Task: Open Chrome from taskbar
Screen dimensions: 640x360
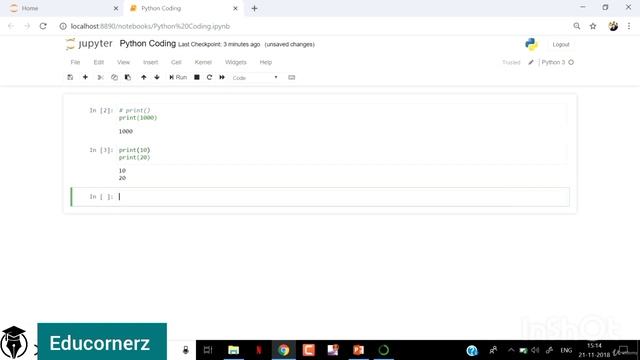Action: (x=284, y=350)
